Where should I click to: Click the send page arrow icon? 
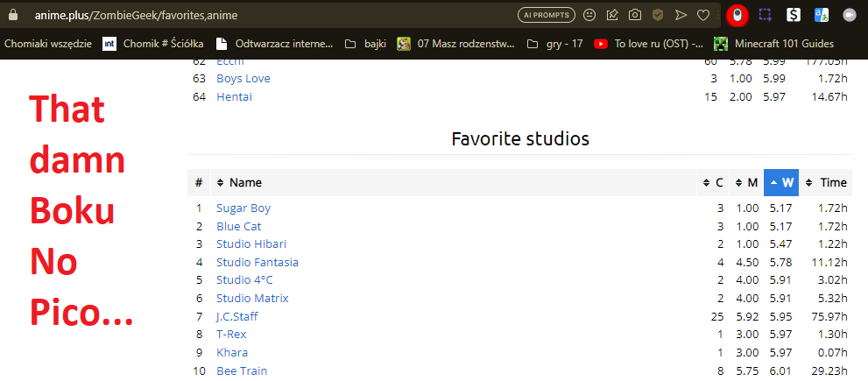click(x=681, y=15)
